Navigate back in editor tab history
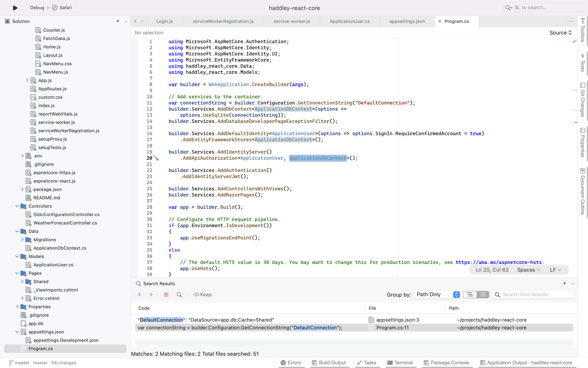 (x=135, y=21)
